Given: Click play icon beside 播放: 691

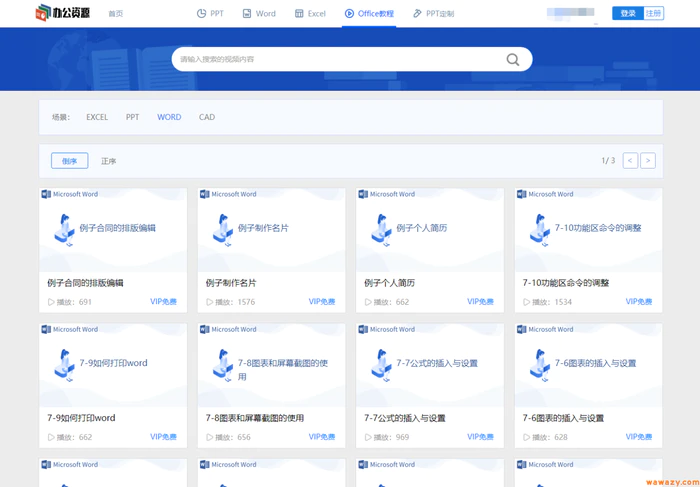Looking at the screenshot, I should click(x=51, y=302).
